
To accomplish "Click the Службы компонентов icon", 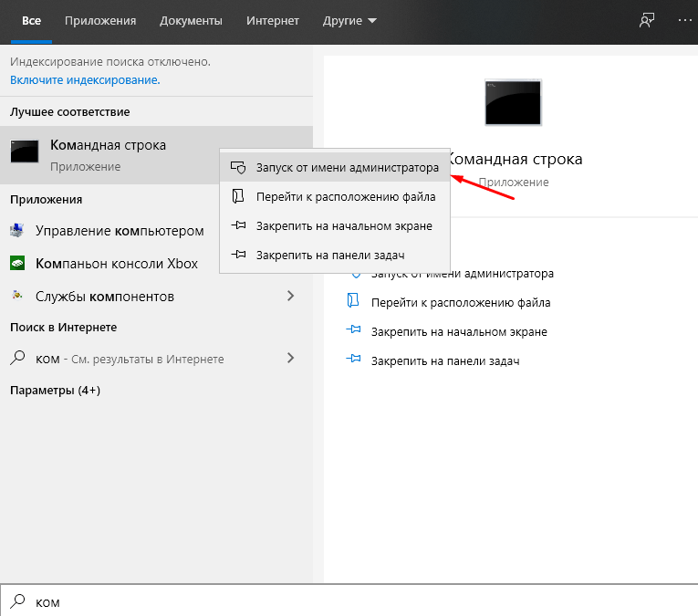I will (17, 295).
